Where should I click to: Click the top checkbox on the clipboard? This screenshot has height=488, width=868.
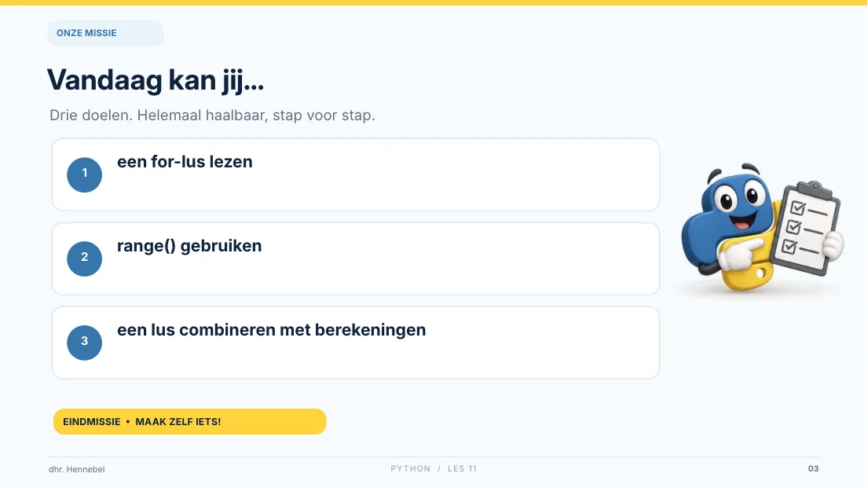pyautogui.click(x=798, y=208)
